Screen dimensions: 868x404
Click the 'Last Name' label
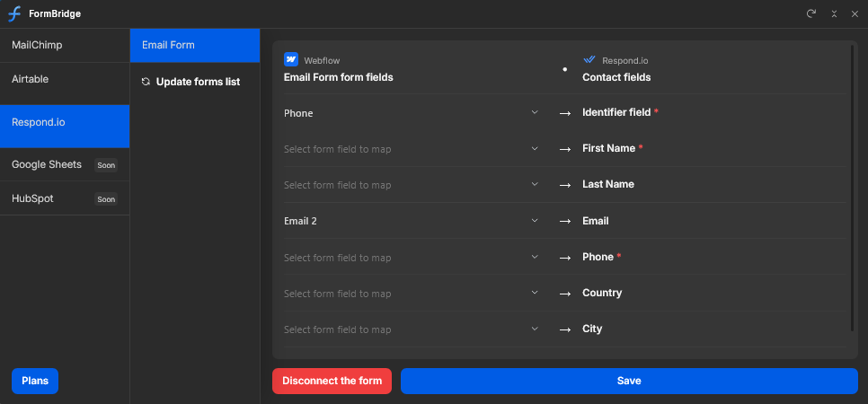tap(607, 184)
